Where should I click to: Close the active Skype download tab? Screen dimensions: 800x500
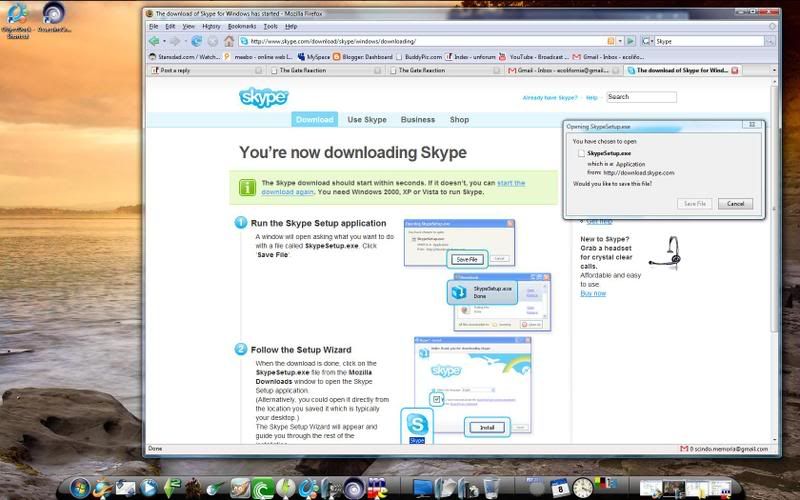point(735,70)
